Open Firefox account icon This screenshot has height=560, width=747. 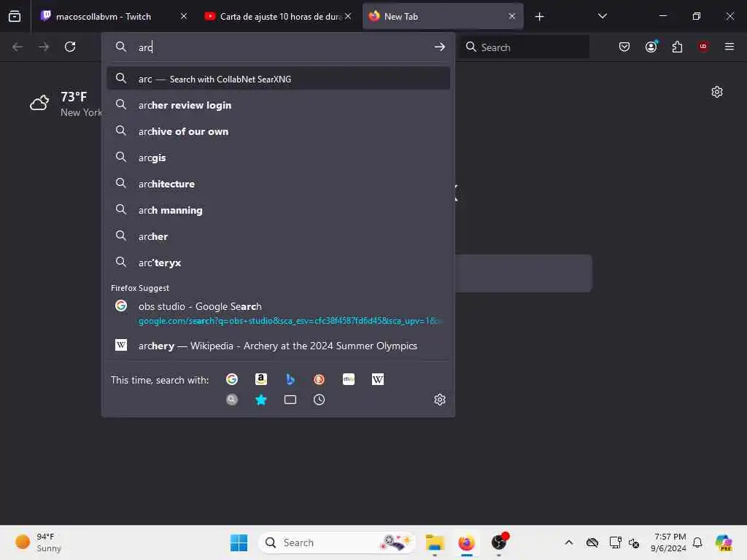click(651, 47)
